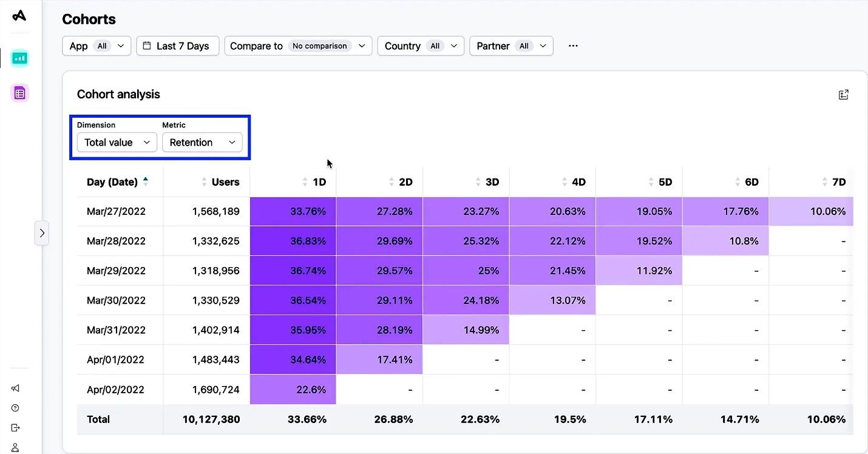Open the Dimension Total value dropdown
This screenshot has width=868, height=454.
pos(117,143)
